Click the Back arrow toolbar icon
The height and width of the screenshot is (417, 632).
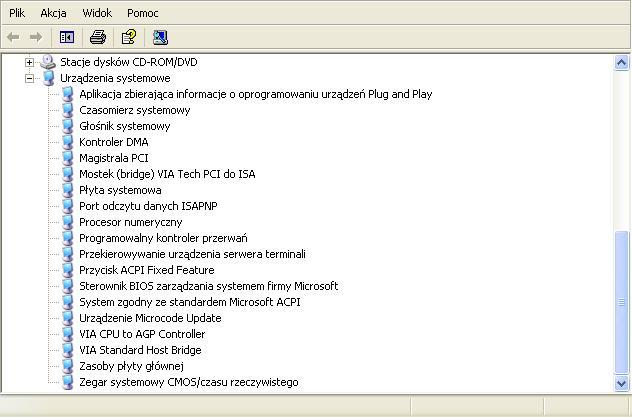click(x=13, y=37)
